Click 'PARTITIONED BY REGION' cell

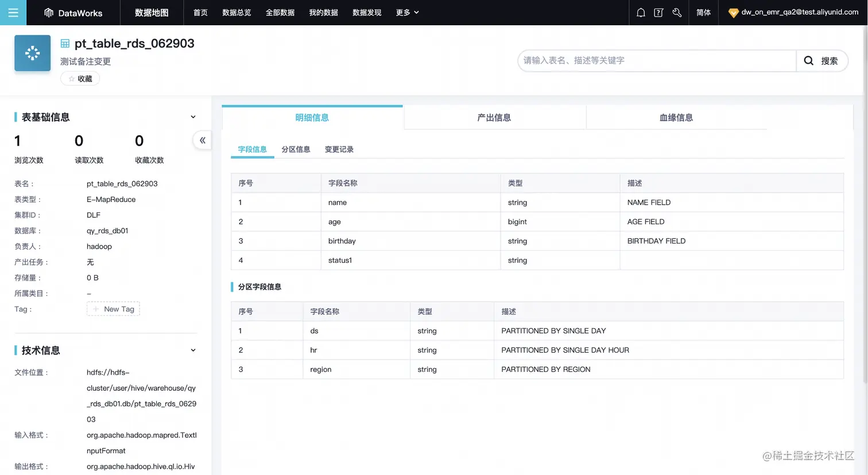click(669, 369)
